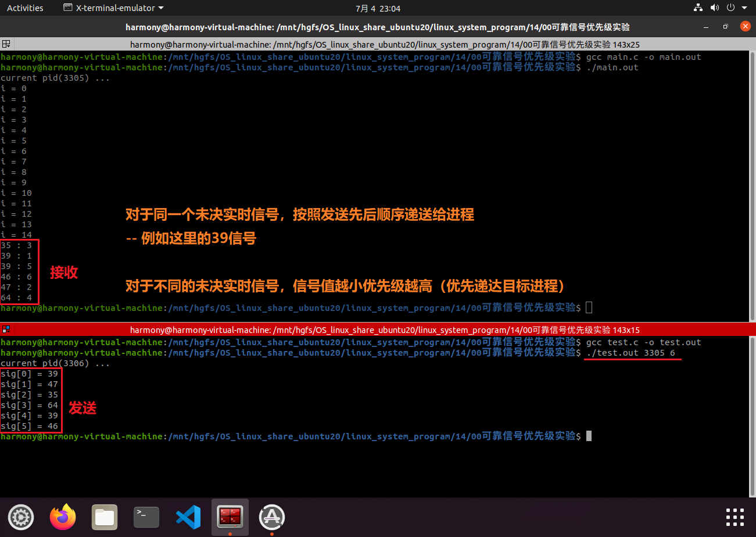
Task: Click the received line '64 : 4'
Action: click(16, 298)
